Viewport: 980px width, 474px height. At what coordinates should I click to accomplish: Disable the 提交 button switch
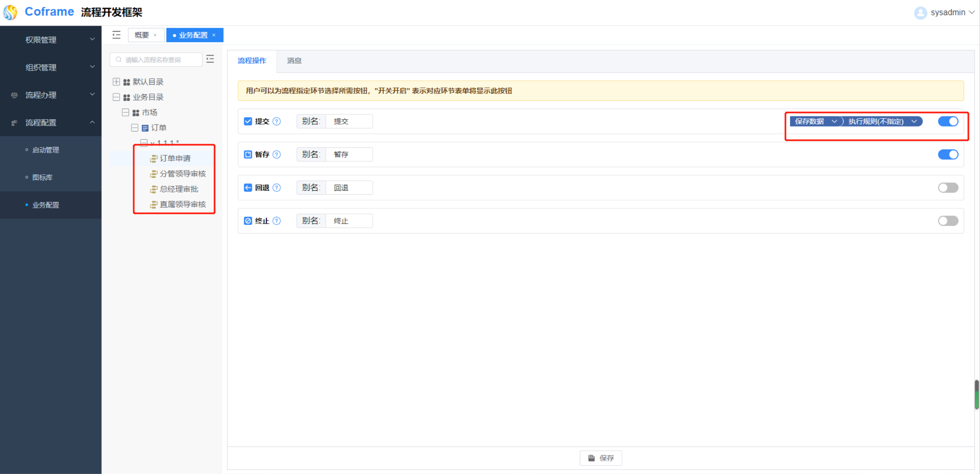(x=948, y=121)
